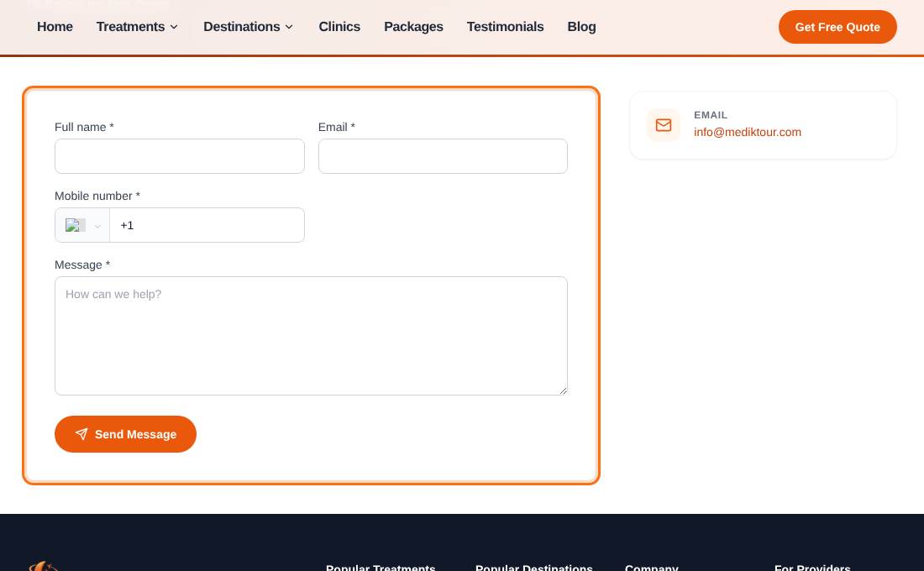
Task: Open the Blog page
Action: click(581, 27)
